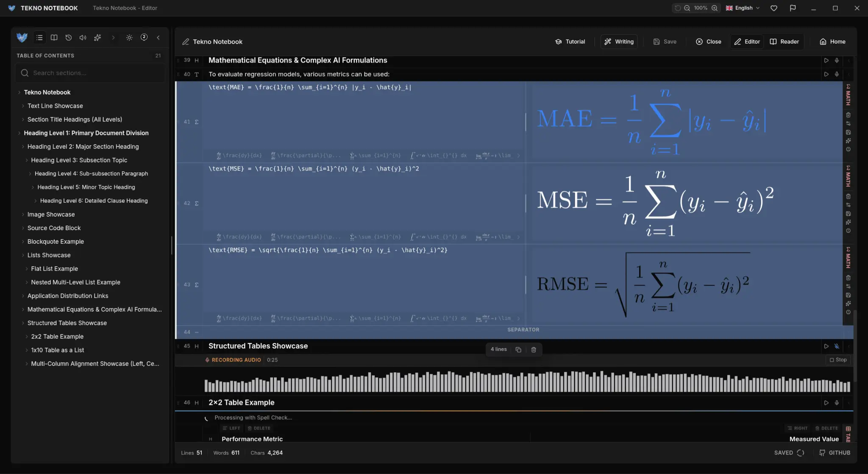The width and height of the screenshot is (868, 474).
Task: Close the notebook with Close button
Action: tap(708, 42)
